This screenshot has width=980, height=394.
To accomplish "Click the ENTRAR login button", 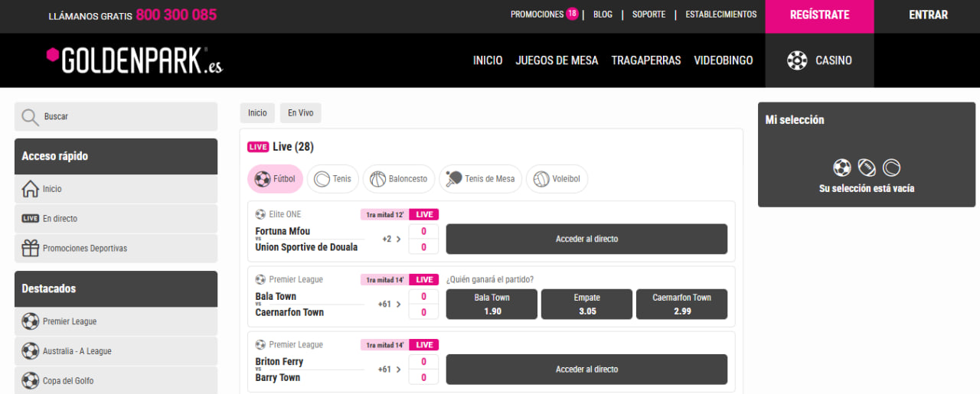I will pyautogui.click(x=928, y=15).
